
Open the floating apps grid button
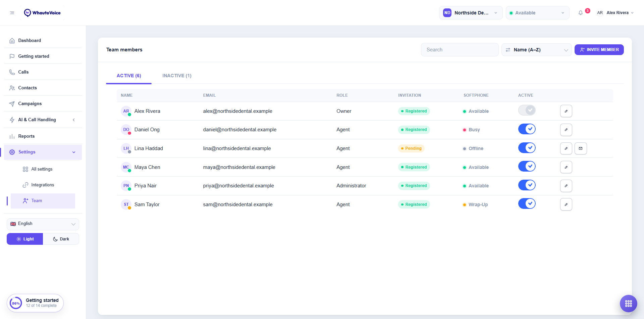(x=629, y=304)
